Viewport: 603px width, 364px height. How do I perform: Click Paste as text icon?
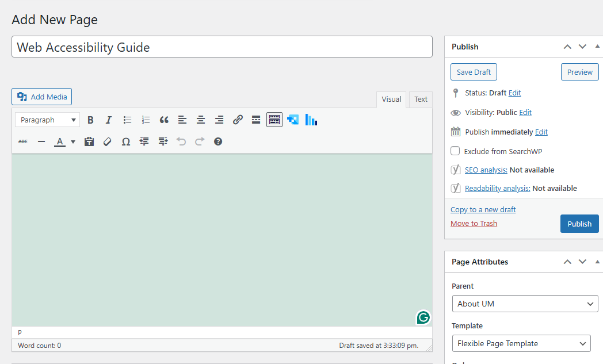click(89, 141)
